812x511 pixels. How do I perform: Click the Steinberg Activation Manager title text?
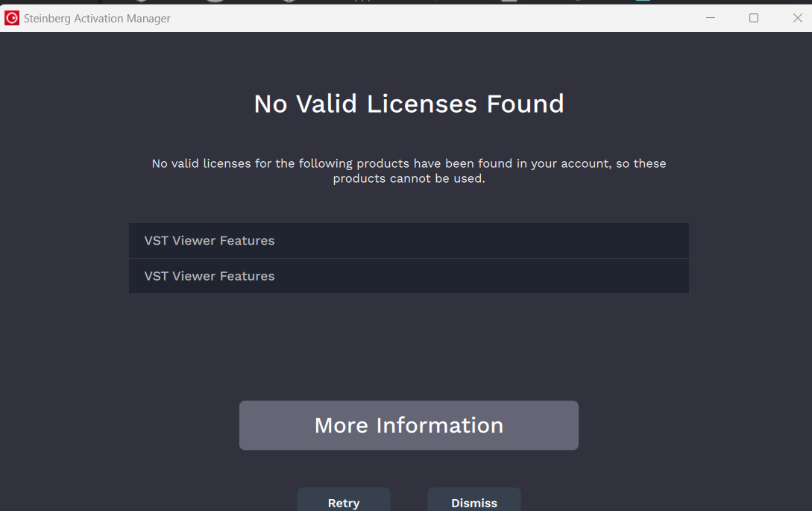[97, 18]
